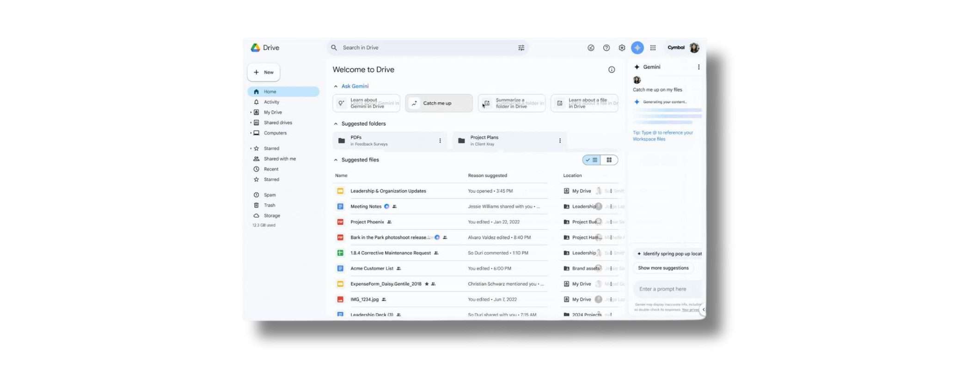Open search filter options icon

pyautogui.click(x=521, y=48)
